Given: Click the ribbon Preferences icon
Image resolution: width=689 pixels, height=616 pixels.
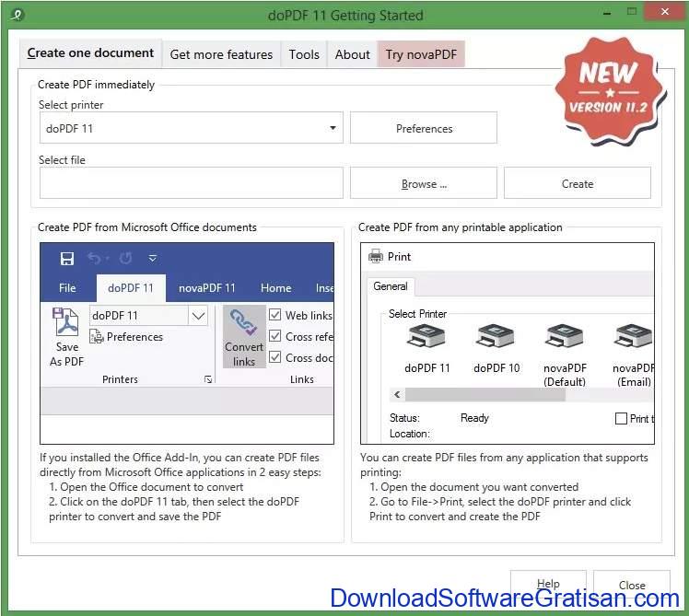Looking at the screenshot, I should click(x=96, y=337).
